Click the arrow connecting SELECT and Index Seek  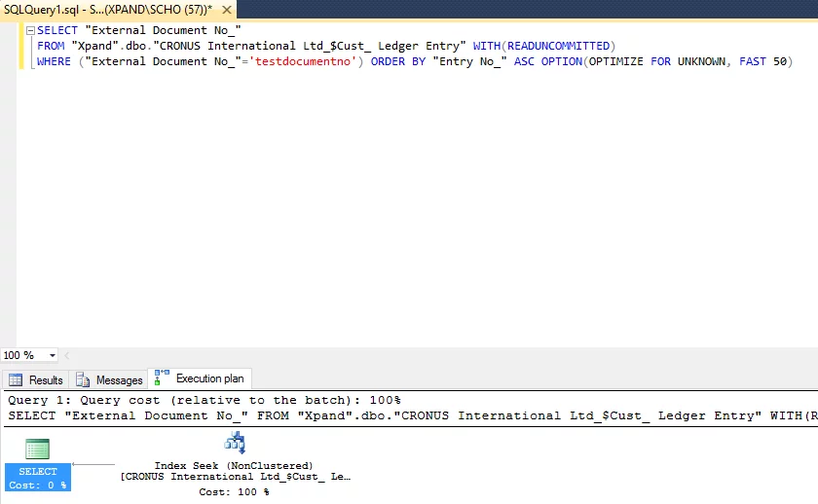[x=93, y=464]
